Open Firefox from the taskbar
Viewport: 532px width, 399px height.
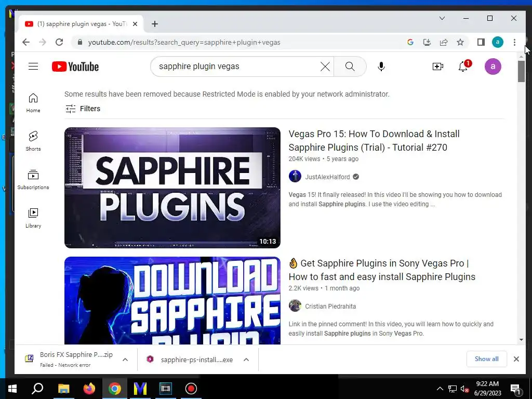pos(89,389)
